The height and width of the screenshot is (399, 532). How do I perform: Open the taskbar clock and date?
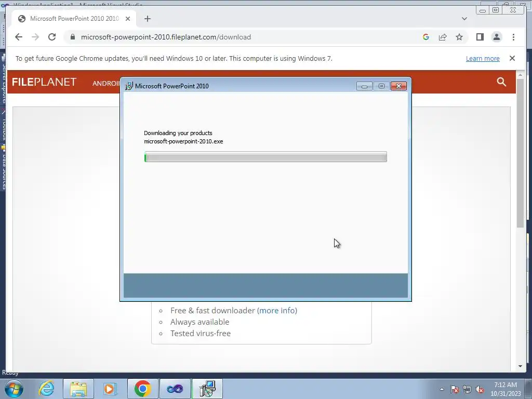click(505, 389)
